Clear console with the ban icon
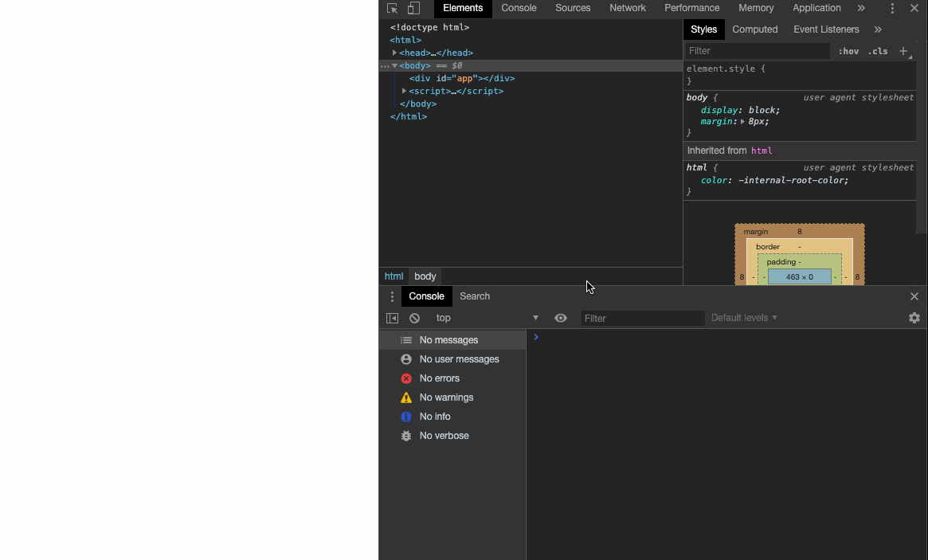Image resolution: width=928 pixels, height=560 pixels. tap(414, 318)
